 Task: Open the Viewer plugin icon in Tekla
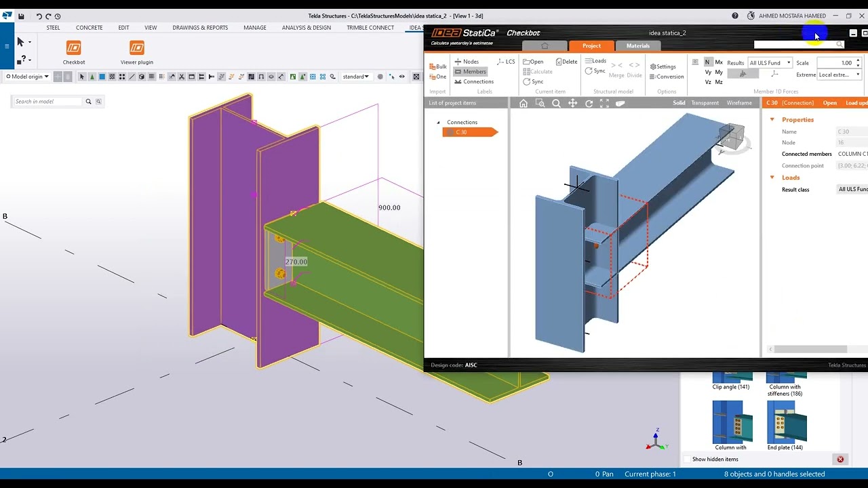[137, 47]
